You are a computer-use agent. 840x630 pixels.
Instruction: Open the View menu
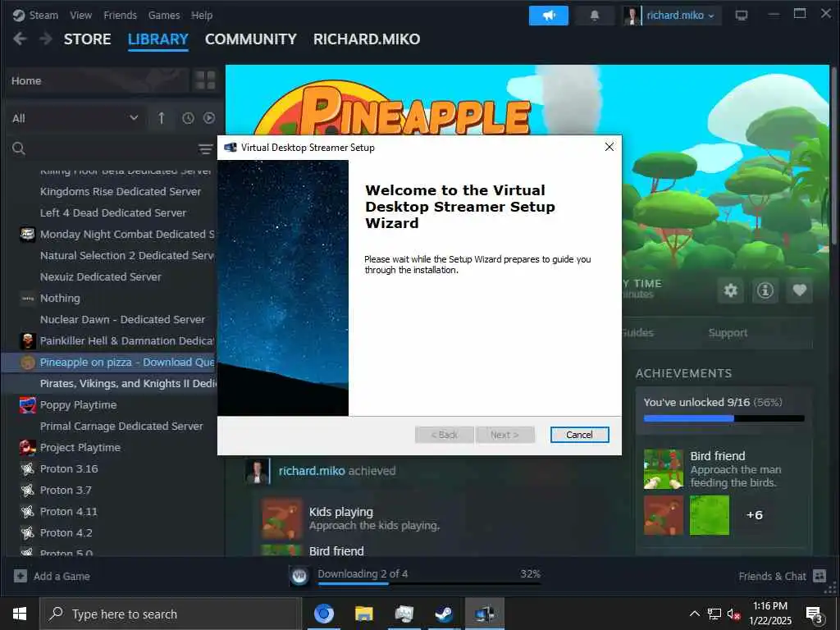(81, 15)
